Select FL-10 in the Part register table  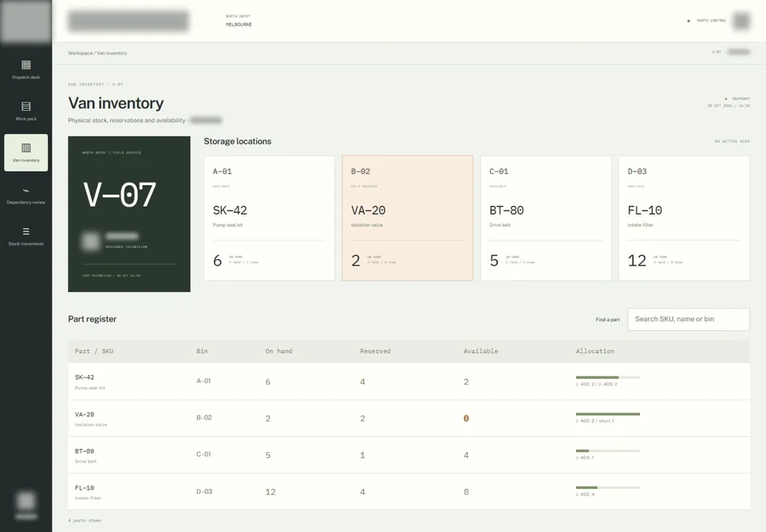(85, 487)
